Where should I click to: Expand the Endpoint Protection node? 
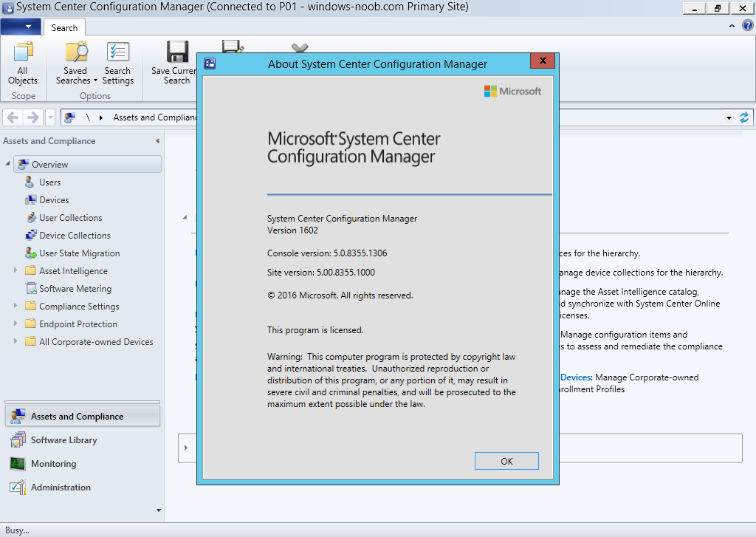click(x=16, y=324)
